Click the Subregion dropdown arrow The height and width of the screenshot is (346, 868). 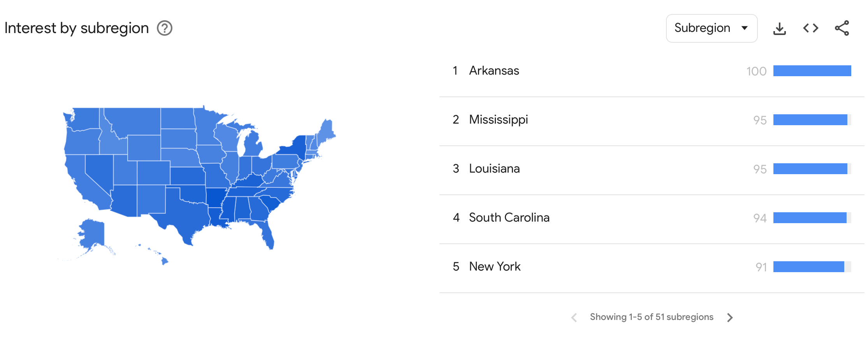click(745, 28)
